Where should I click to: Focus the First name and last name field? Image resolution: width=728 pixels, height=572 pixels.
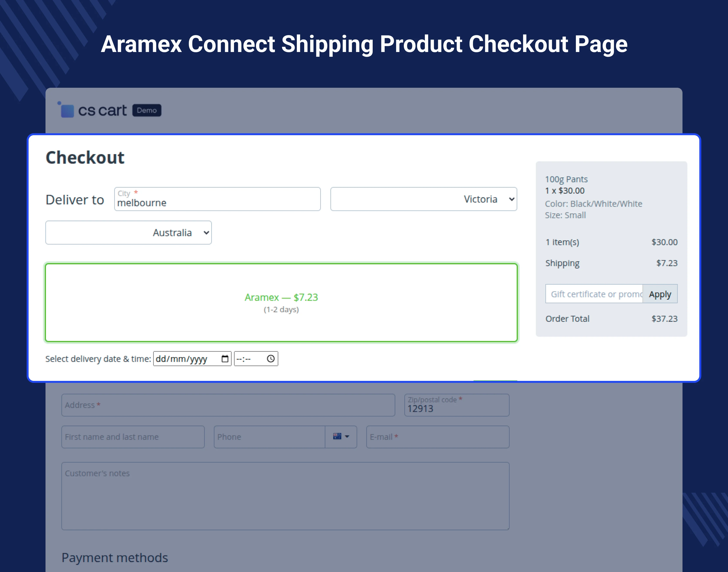(133, 437)
